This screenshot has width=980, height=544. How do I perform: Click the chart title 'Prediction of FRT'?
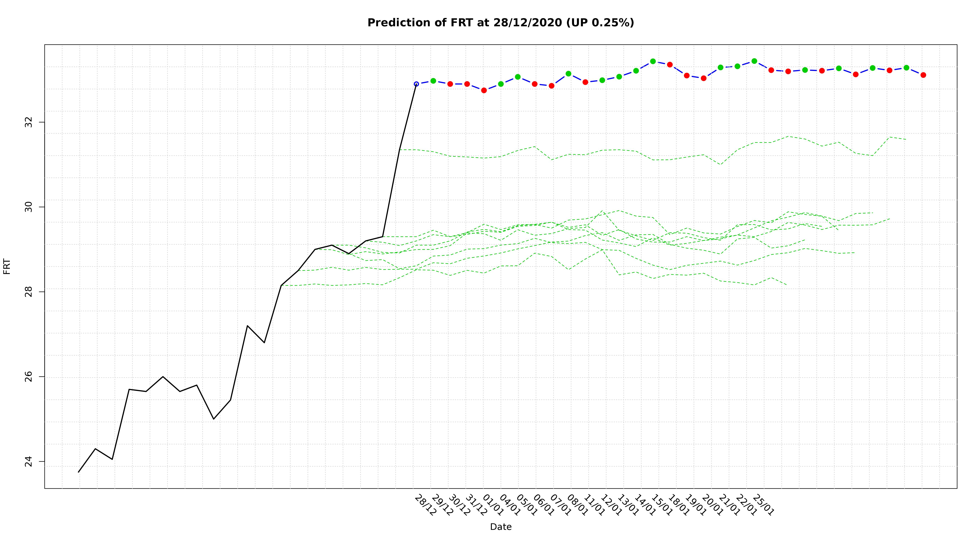[500, 23]
